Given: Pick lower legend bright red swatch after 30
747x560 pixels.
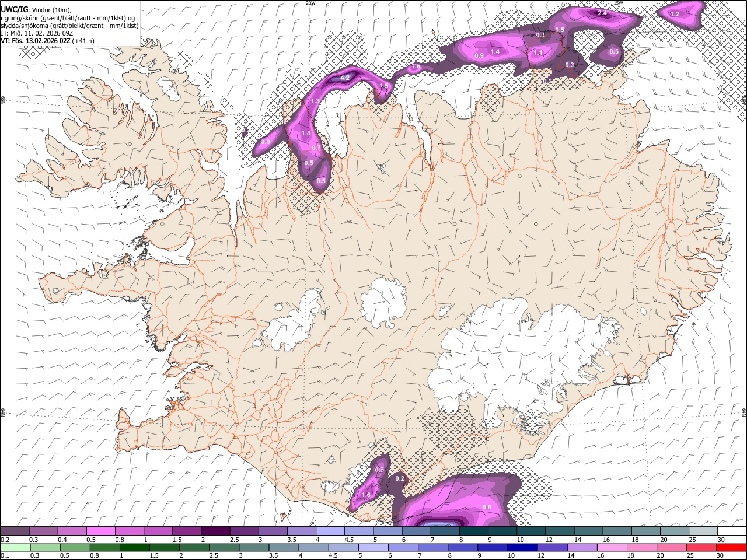Looking at the screenshot, I should click(x=731, y=547).
